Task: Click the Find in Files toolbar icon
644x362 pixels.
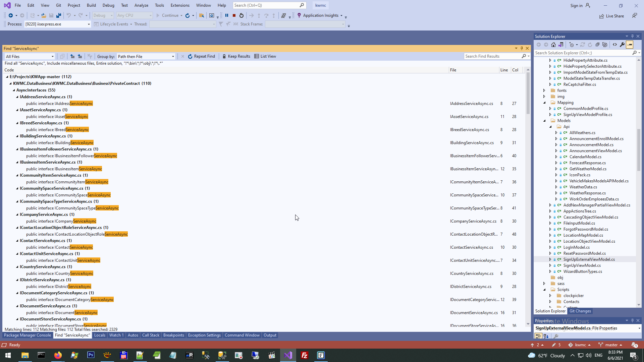Action: 202,15
